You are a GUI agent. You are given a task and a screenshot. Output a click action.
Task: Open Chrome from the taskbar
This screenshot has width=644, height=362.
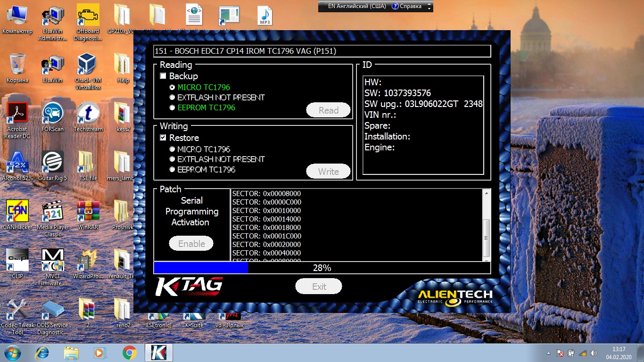(x=129, y=353)
